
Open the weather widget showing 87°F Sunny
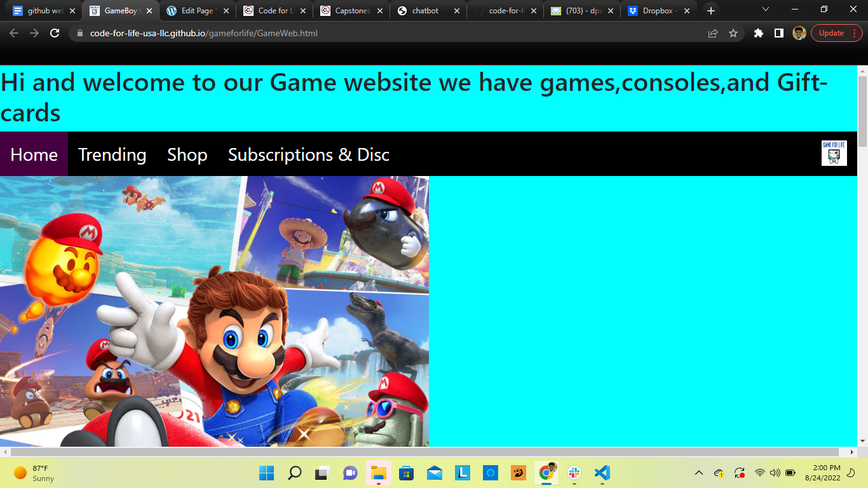pyautogui.click(x=34, y=473)
